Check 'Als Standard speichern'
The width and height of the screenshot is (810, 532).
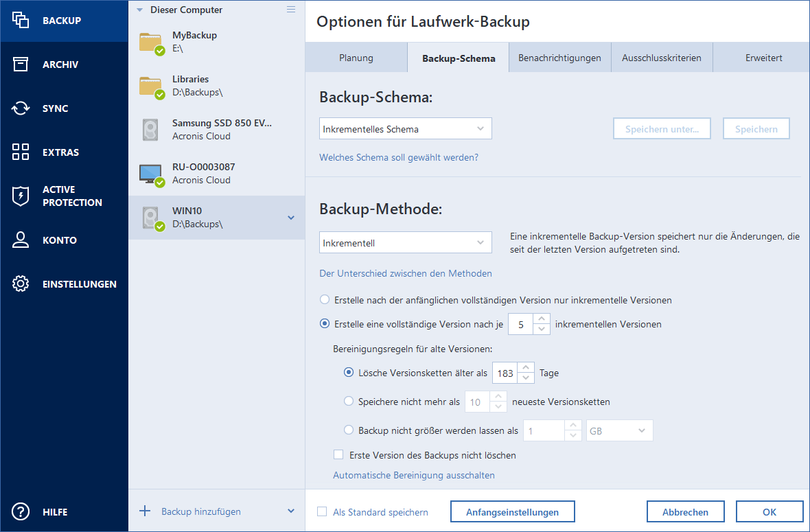321,511
